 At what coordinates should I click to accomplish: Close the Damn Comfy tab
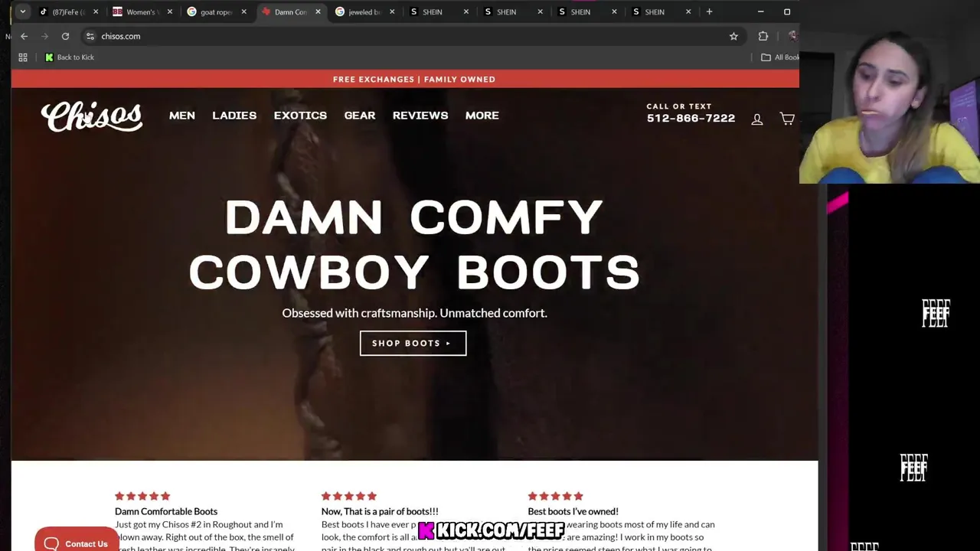[318, 11]
